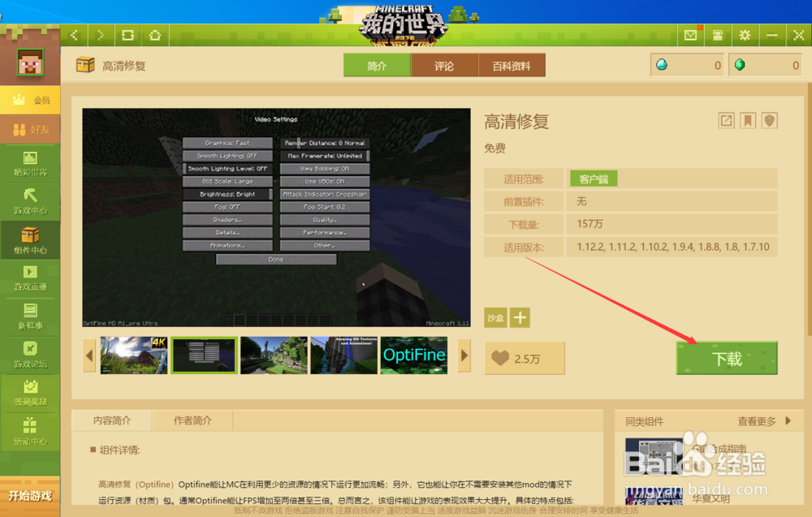Click the bookmark icon beside 高清修复 title
This screenshot has height=517, width=812.
point(748,121)
